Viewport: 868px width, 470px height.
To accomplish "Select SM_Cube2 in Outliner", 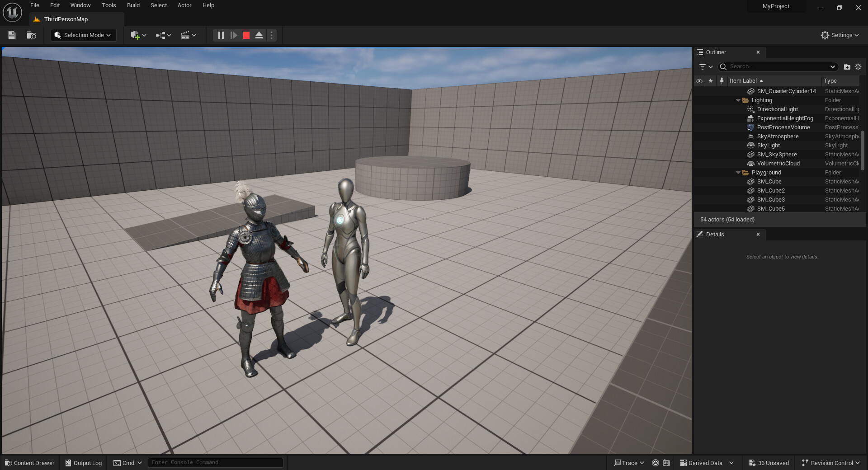I will coord(777,191).
